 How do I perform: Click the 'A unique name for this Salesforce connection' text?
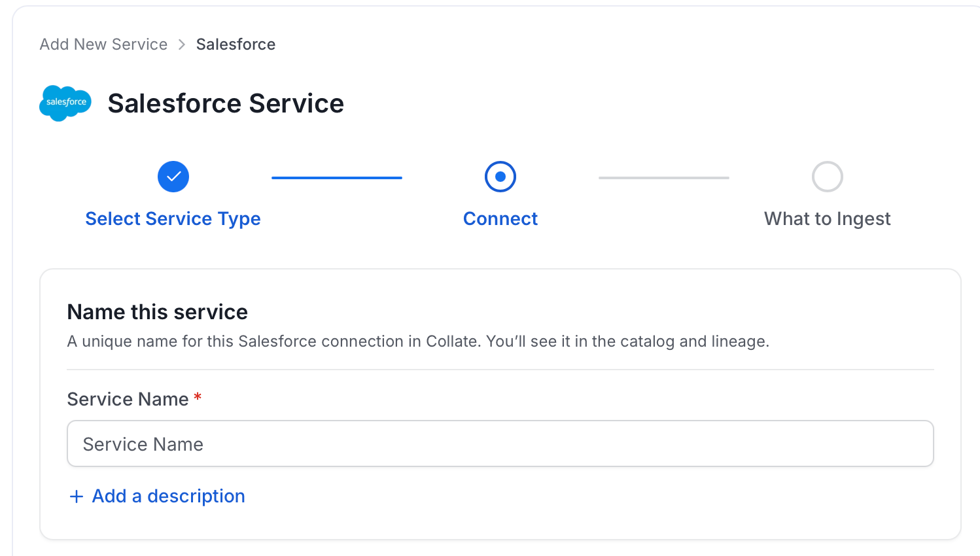pos(418,341)
